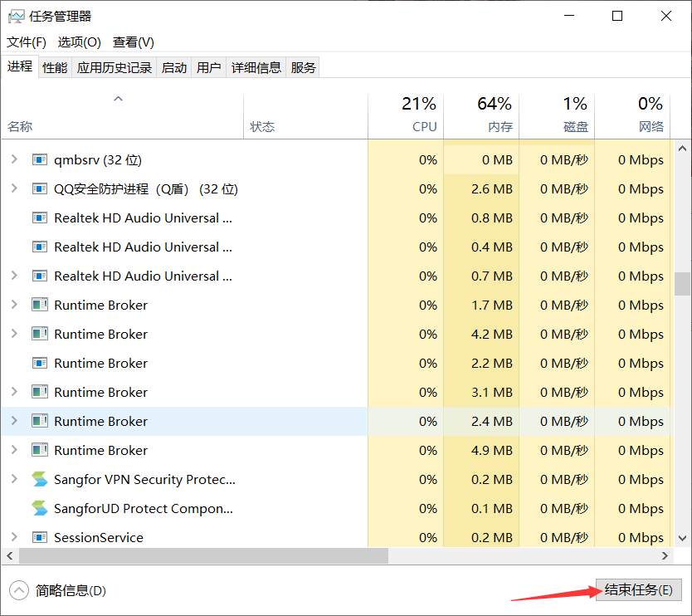This screenshot has height=616, width=692.
Task: Click the vertical scrollbar down arrow
Action: click(x=682, y=538)
